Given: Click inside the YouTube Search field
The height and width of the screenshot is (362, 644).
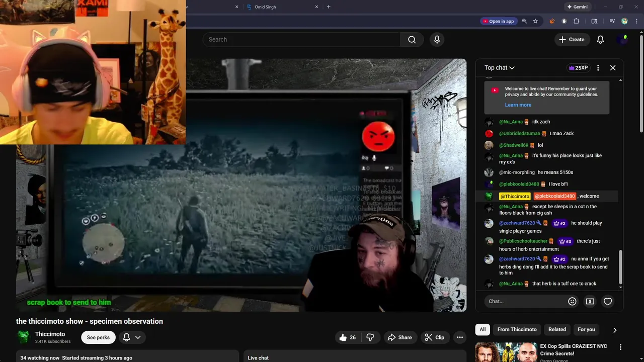Looking at the screenshot, I should tap(302, 39).
